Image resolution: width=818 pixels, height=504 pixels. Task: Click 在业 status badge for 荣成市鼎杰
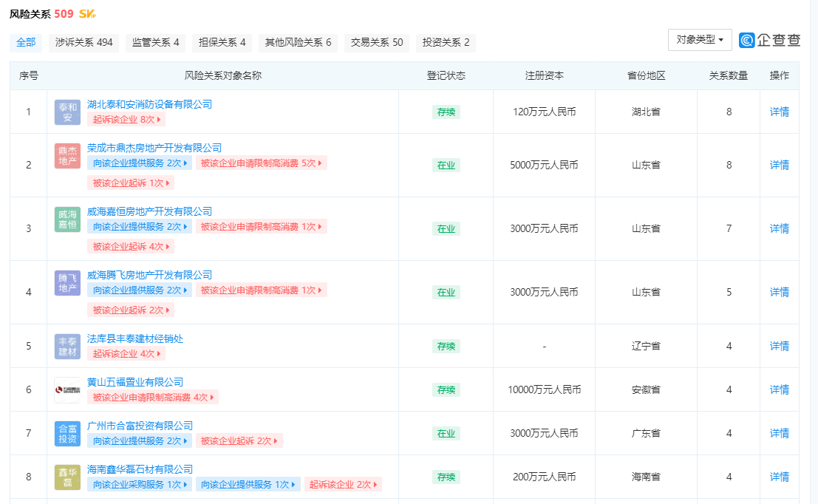click(x=446, y=166)
